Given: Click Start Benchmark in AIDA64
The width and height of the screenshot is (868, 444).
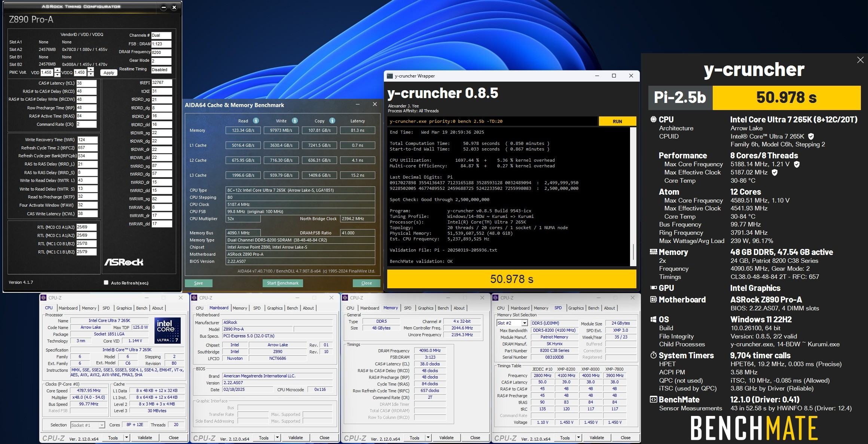Looking at the screenshot, I should (x=283, y=283).
